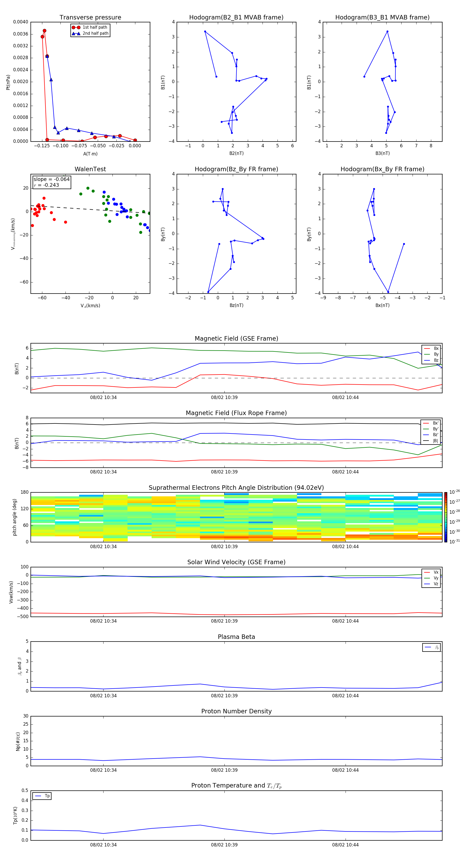Select the "Magnetic Field (Flux Rope Frame)" title
This screenshot has width=473, height=868.
pos(236,413)
